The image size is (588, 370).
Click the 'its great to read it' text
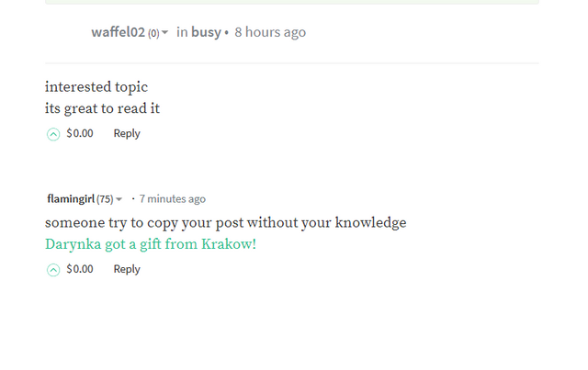click(x=102, y=108)
